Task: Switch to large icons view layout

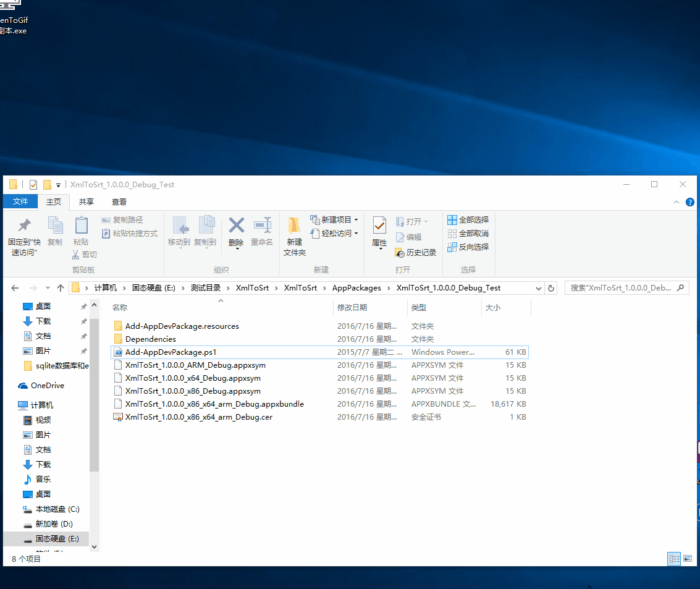Action: click(x=688, y=559)
